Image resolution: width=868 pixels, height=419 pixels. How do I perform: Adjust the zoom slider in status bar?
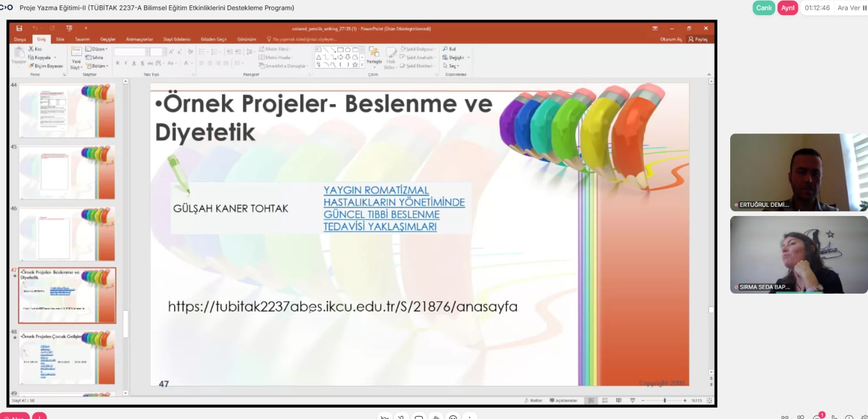(x=665, y=401)
